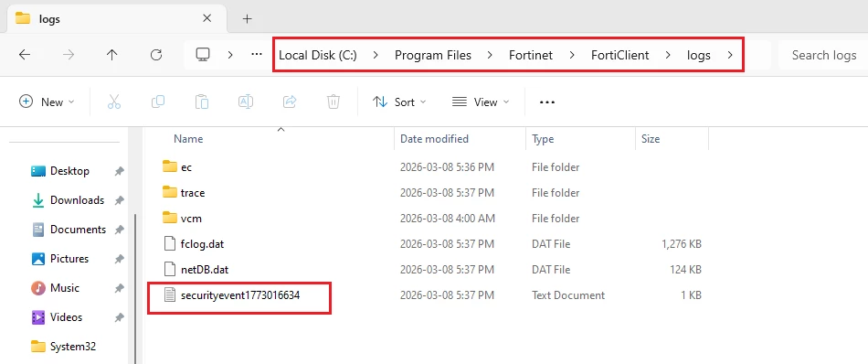Image resolution: width=868 pixels, height=364 pixels.
Task: Select the trace folder
Action: point(192,193)
